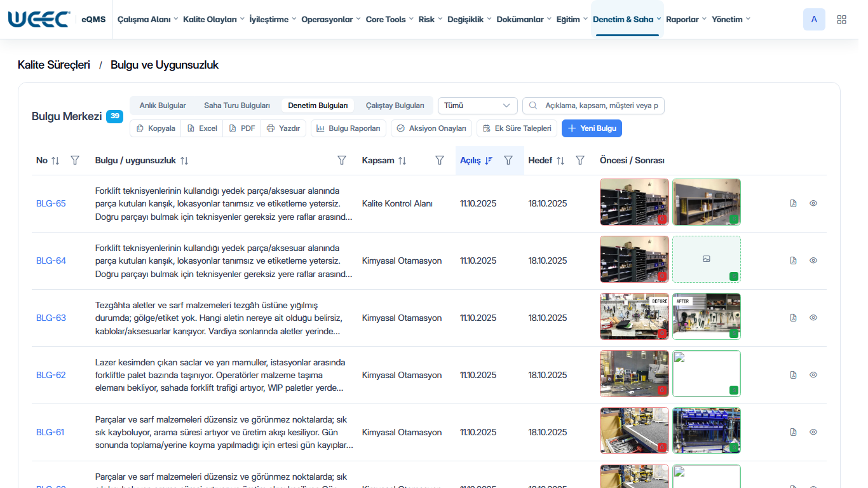Image resolution: width=868 pixels, height=488 pixels.
Task: Click the user avatar 'A' button
Action: tap(814, 20)
